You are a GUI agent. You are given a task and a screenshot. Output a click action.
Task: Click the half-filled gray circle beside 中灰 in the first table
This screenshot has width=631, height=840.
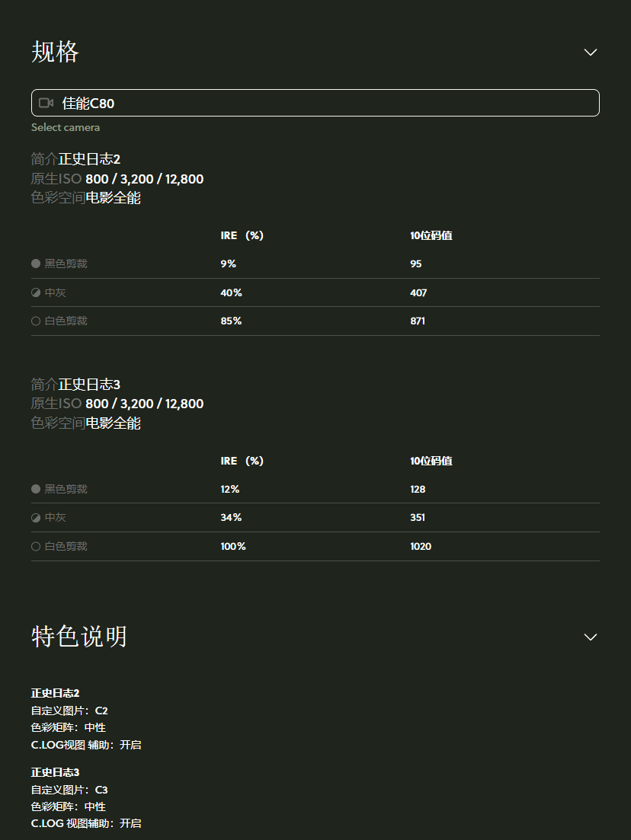(x=35, y=292)
